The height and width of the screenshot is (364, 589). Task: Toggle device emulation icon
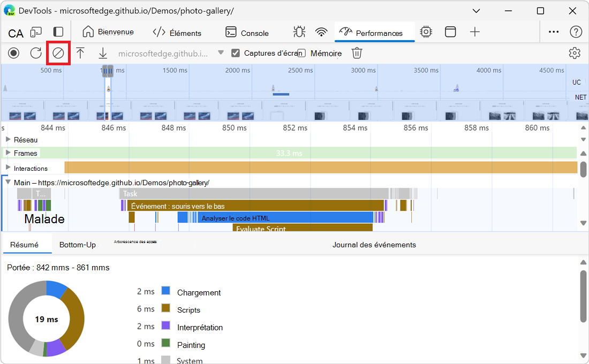click(36, 32)
